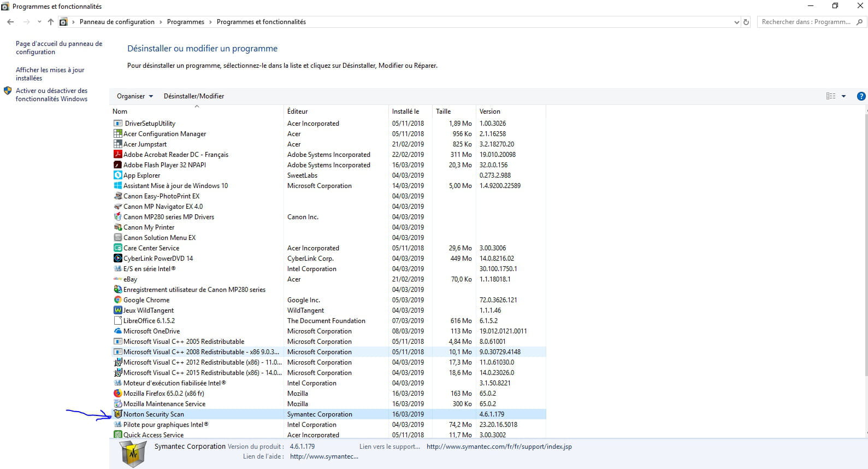Viewport: 868px width, 469px height.
Task: Select the Mozilla Firefox icon
Action: (117, 394)
